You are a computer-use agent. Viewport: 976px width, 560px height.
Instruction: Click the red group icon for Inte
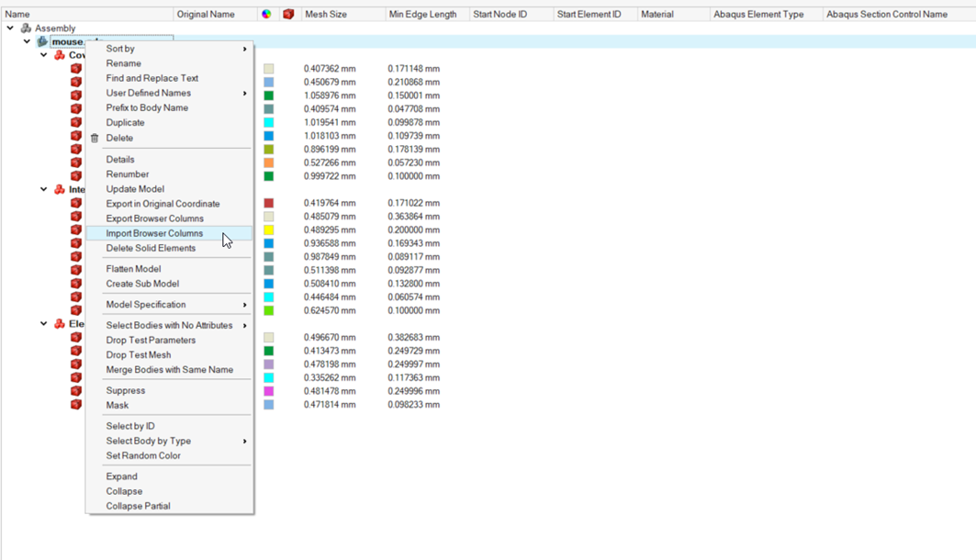pyautogui.click(x=60, y=190)
